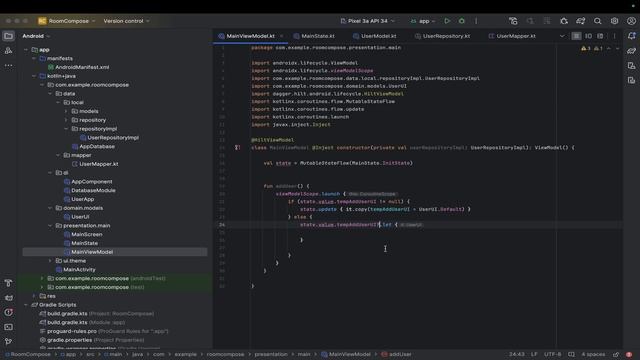Screen dimensions: 640x360
Task: Click the line and column position indicator
Action: coord(517,354)
